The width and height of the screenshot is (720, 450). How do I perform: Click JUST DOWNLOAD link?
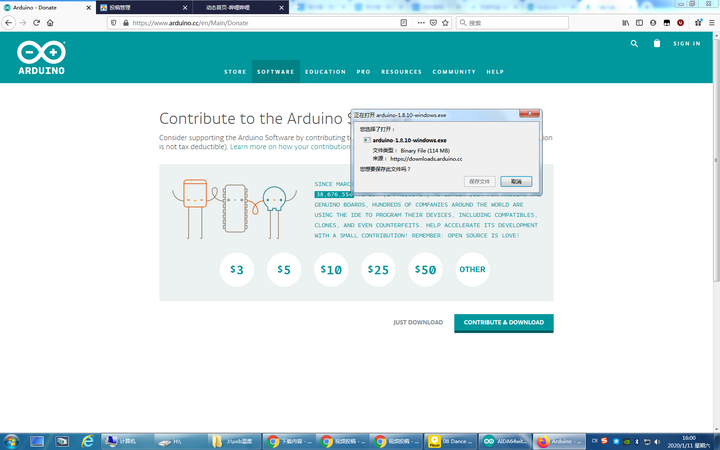pyautogui.click(x=418, y=322)
